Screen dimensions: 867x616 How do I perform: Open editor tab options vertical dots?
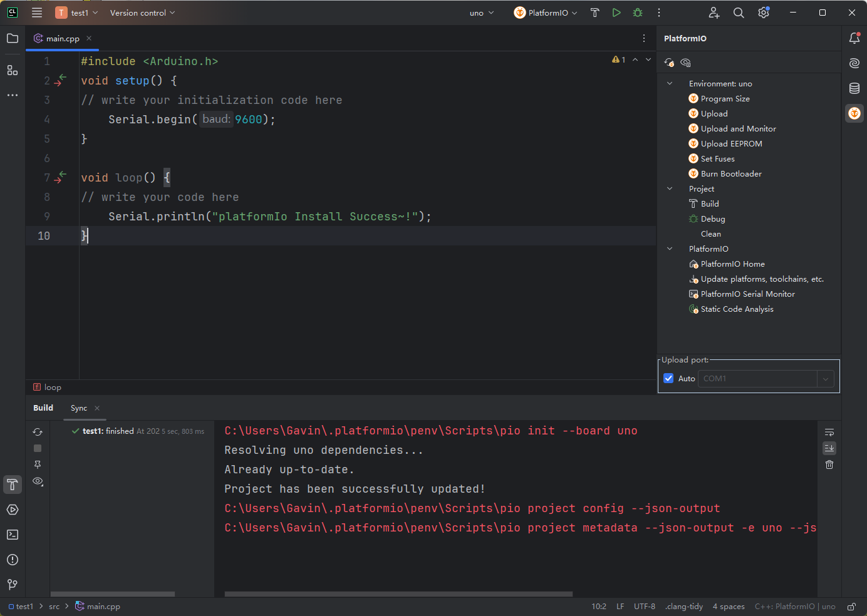pyautogui.click(x=644, y=38)
